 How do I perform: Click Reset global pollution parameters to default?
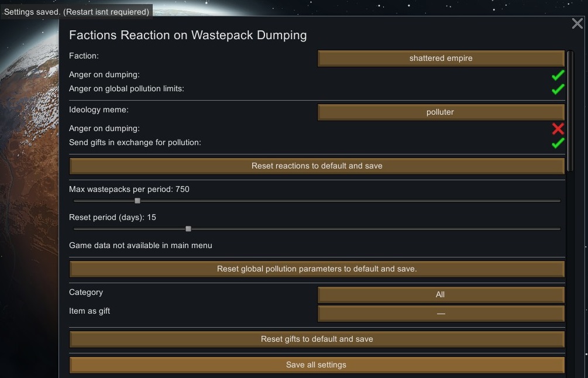[x=317, y=269]
